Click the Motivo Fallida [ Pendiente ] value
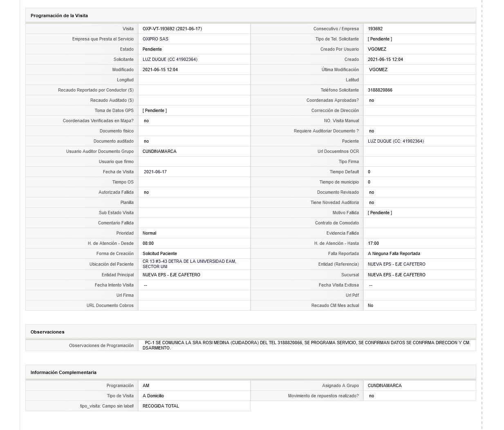Image resolution: width=504 pixels, height=430 pixels. coord(380,213)
